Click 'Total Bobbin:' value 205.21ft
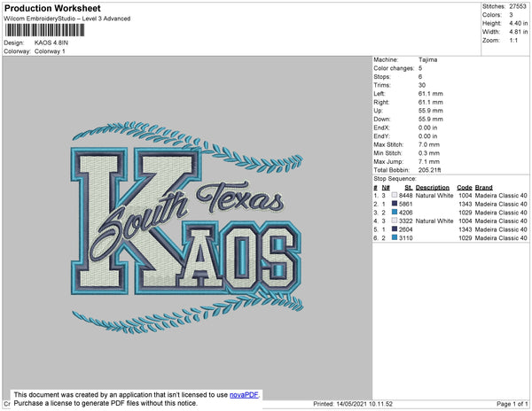532x411 pixels. pos(429,170)
